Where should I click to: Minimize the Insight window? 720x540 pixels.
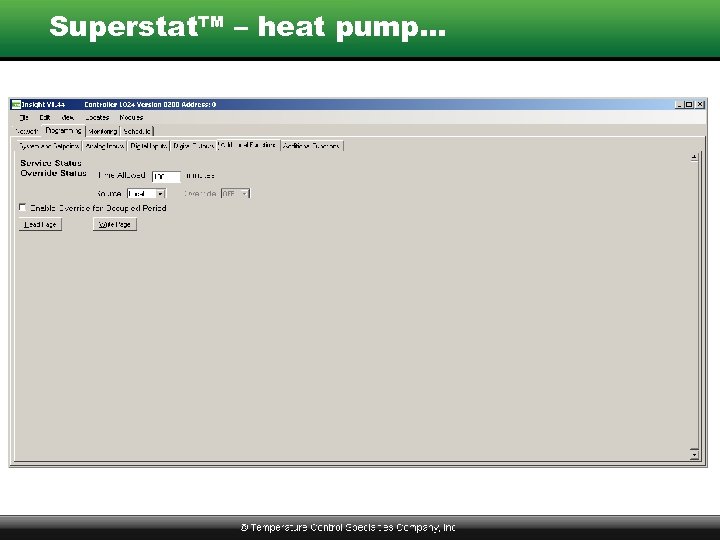pyautogui.click(x=679, y=105)
